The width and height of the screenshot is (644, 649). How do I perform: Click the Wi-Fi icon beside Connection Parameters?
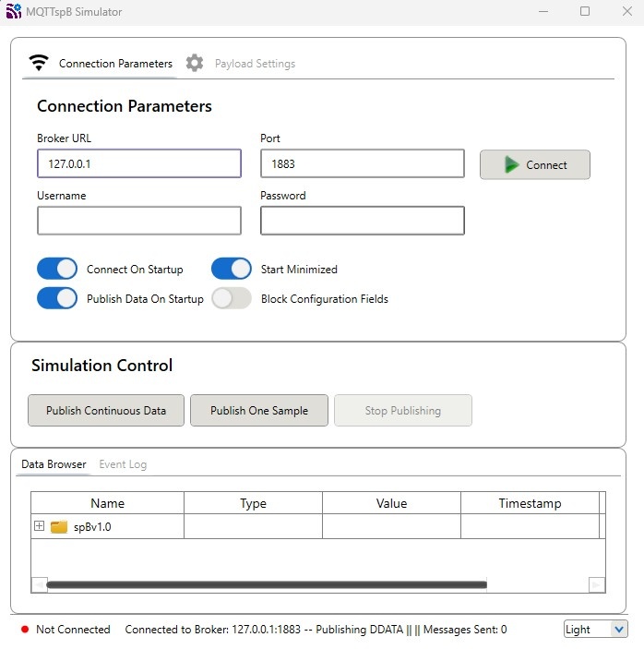pos(38,63)
